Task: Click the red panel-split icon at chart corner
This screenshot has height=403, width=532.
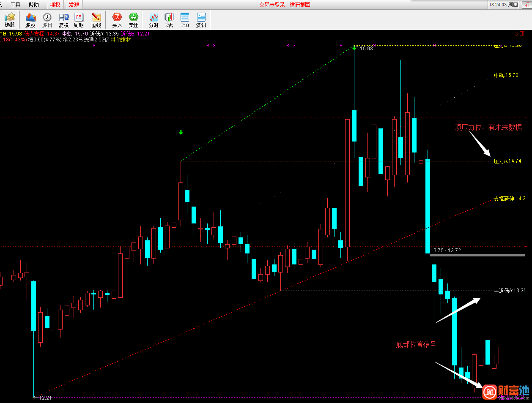Action: (522, 33)
